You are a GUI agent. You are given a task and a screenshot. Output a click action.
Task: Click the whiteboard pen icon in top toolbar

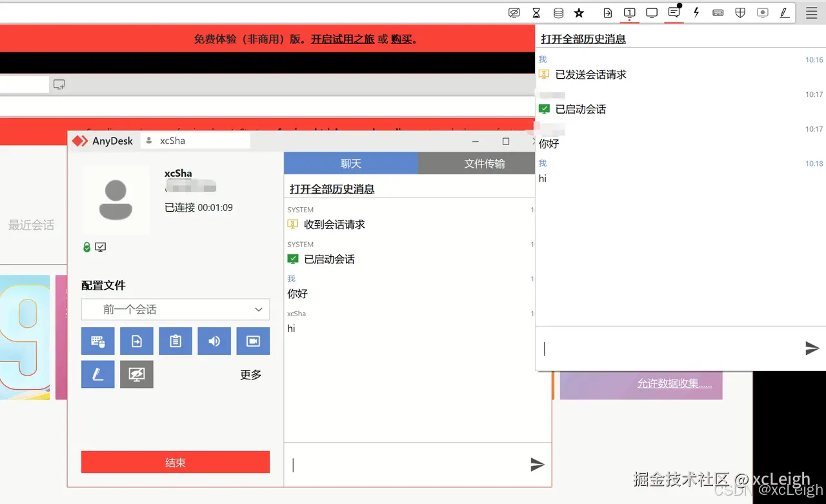[x=785, y=13]
